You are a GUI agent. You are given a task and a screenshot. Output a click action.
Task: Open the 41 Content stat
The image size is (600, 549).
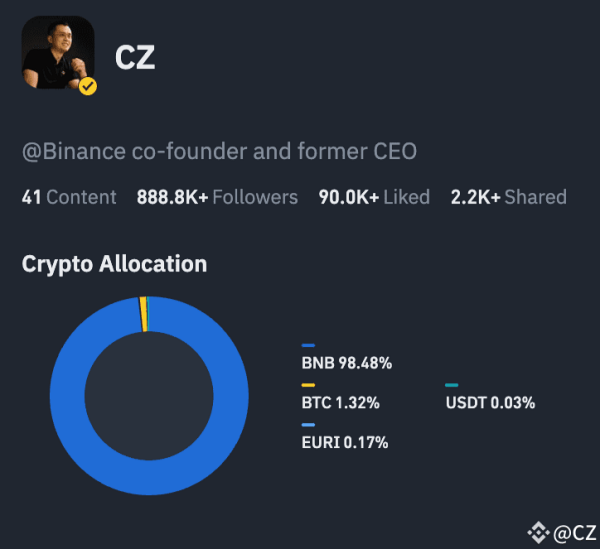69,197
